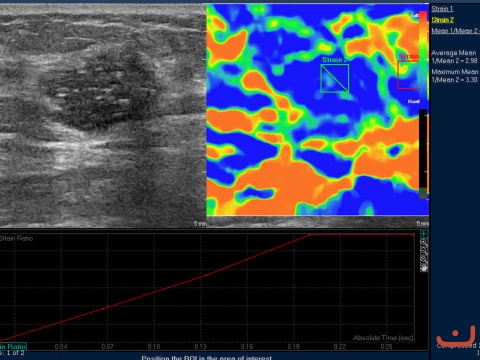
Task: Switch to the cyan Strain Ratio tab
Action: [13, 346]
